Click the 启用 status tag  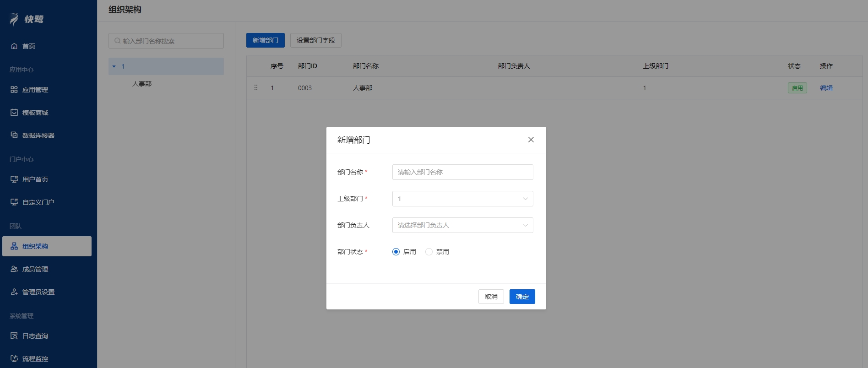tap(797, 88)
